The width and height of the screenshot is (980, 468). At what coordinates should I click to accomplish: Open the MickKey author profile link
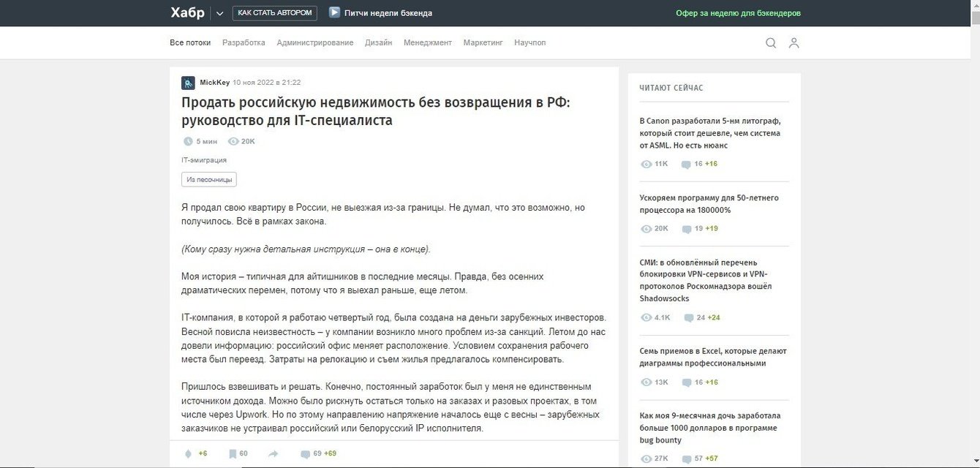tap(214, 83)
